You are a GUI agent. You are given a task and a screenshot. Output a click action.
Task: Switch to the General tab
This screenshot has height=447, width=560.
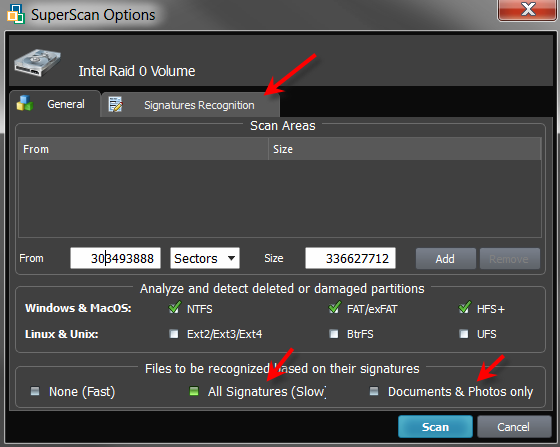tap(55, 104)
